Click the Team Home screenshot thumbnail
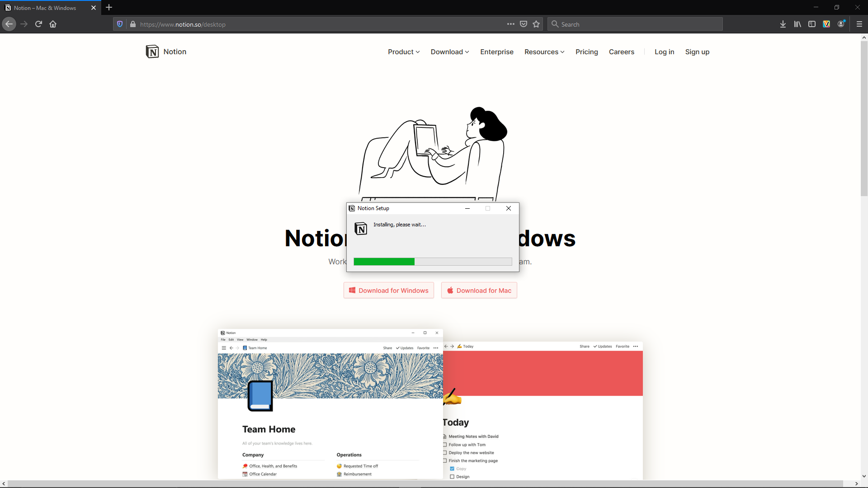 pyautogui.click(x=330, y=404)
